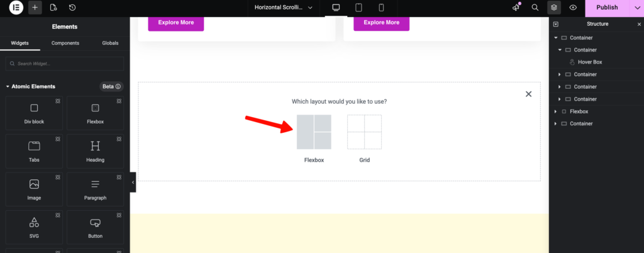Click the Publish button
This screenshot has width=644, height=253.
click(x=607, y=8)
